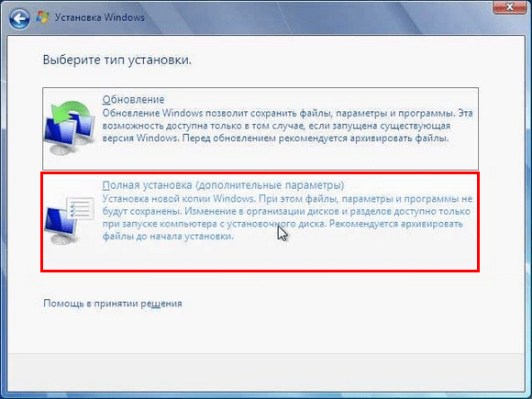The image size is (532, 399).
Task: Click the green-arrow Обновление computer icon
Action: click(x=69, y=127)
